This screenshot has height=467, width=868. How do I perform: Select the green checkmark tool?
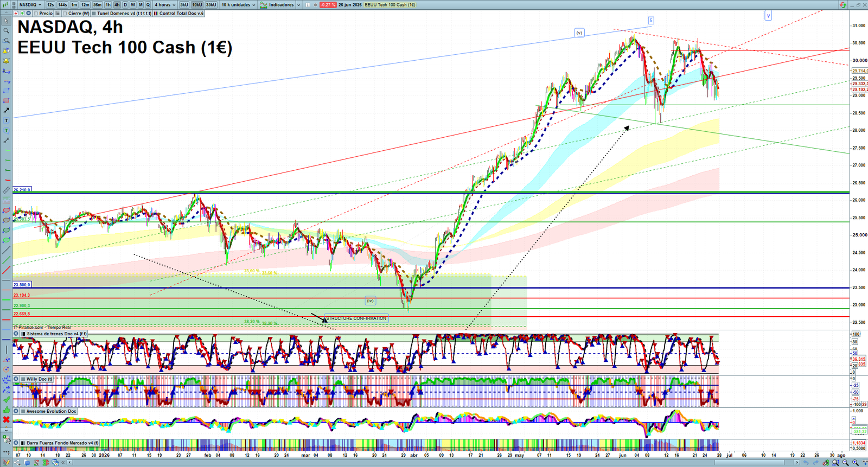6,399
